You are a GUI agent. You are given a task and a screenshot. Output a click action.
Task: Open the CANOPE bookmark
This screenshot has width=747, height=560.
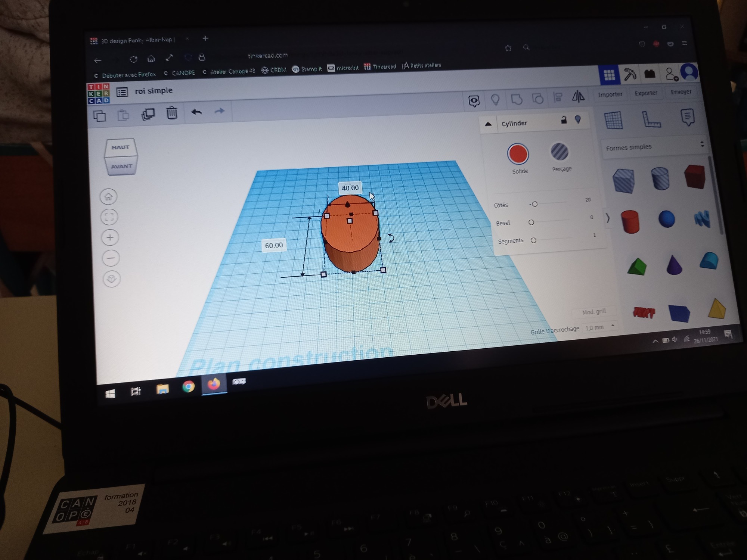click(x=180, y=73)
